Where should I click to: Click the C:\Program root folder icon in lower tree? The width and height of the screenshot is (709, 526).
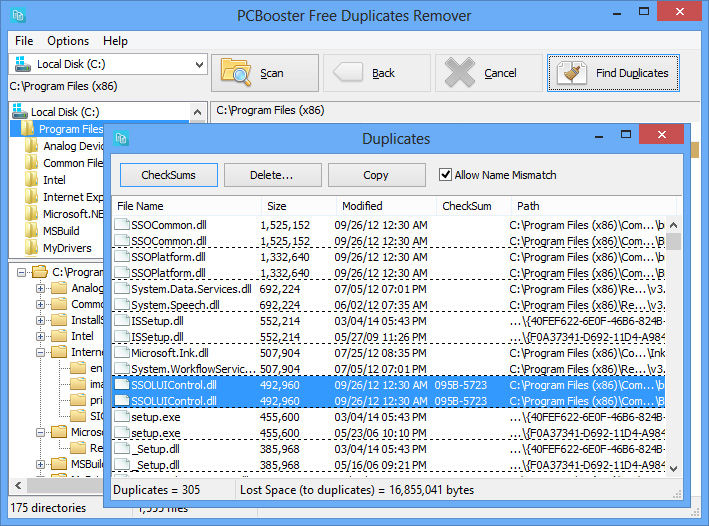pos(40,271)
